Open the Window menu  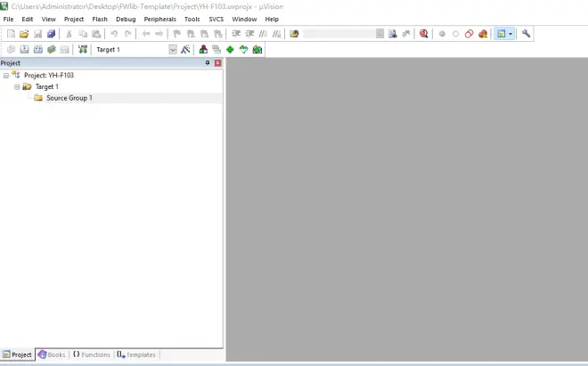coord(244,19)
